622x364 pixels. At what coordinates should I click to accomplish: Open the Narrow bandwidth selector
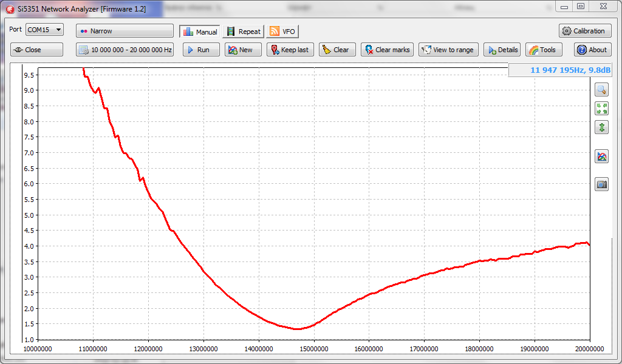click(x=125, y=31)
